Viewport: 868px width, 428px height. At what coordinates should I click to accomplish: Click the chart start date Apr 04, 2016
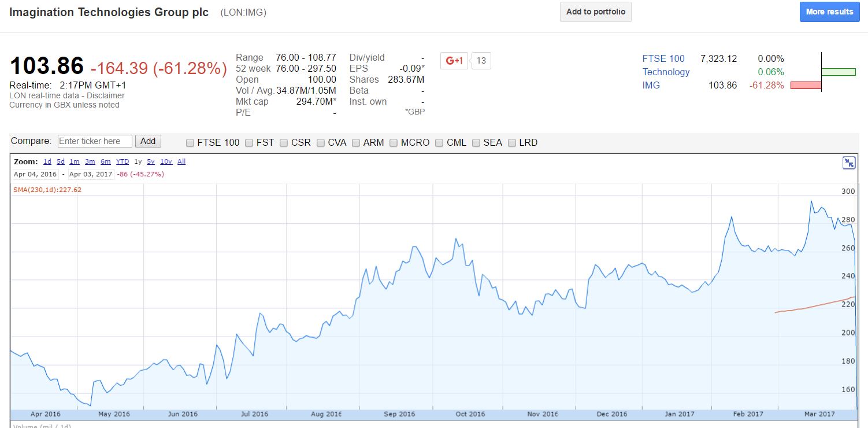click(x=36, y=174)
